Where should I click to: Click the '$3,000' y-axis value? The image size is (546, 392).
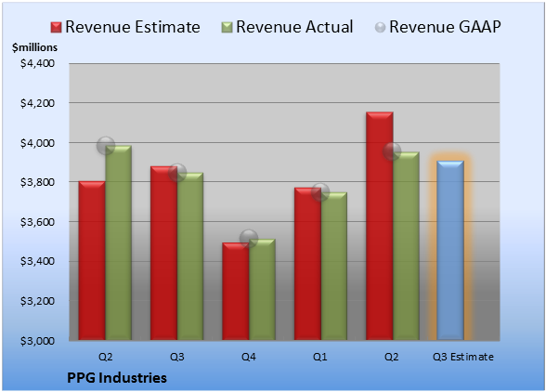37,341
